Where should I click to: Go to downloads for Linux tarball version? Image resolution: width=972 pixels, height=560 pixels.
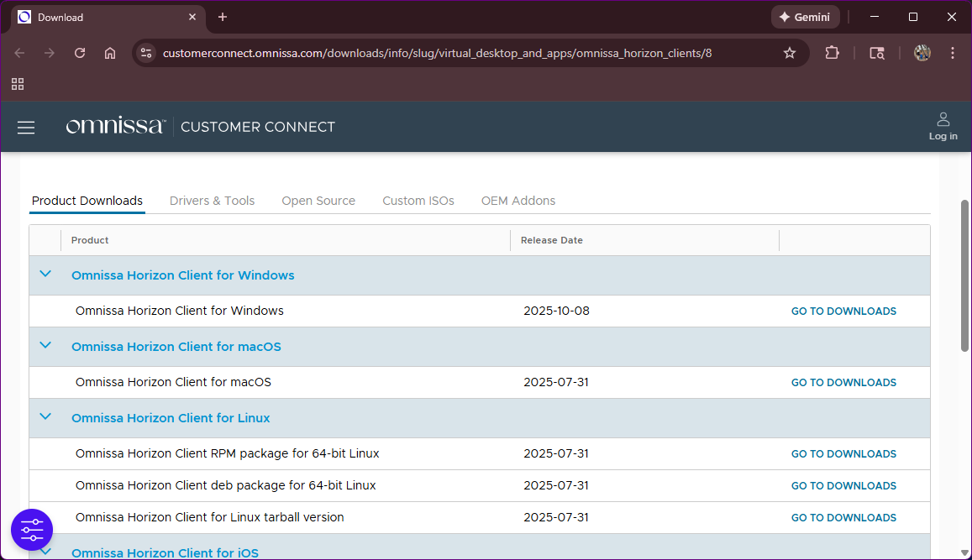coord(843,518)
